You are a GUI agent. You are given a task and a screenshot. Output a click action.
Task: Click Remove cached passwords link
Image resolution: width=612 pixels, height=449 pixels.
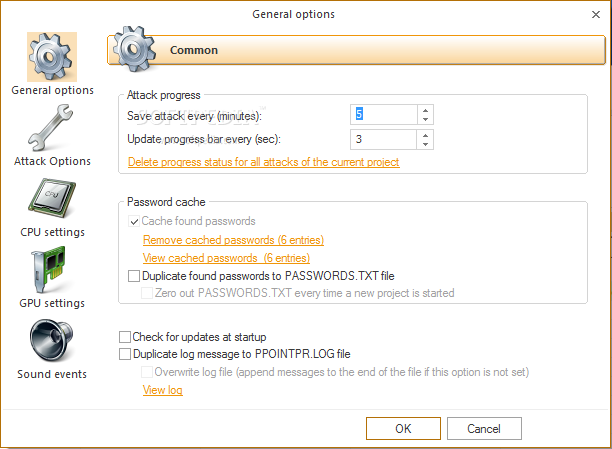[233, 240]
